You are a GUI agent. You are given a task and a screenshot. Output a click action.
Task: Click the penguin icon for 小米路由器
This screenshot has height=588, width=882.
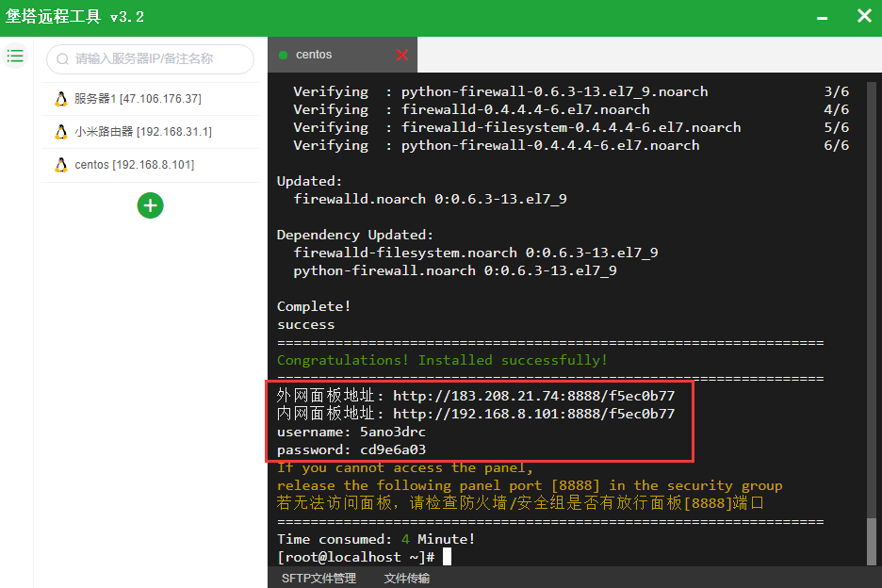pos(60,132)
